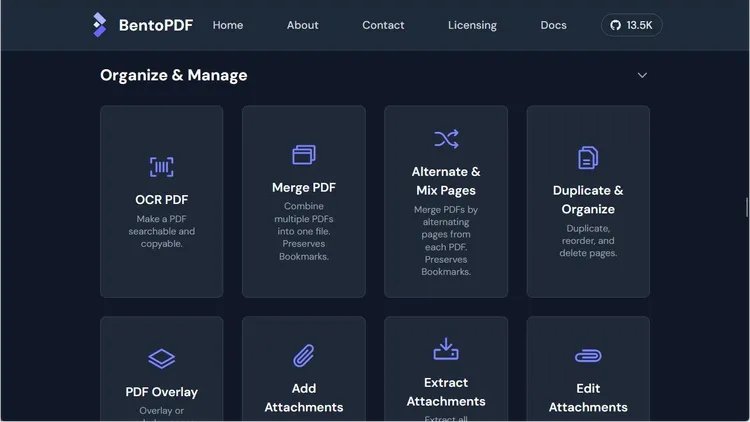Open the Merge PDF tool title

pos(304,188)
